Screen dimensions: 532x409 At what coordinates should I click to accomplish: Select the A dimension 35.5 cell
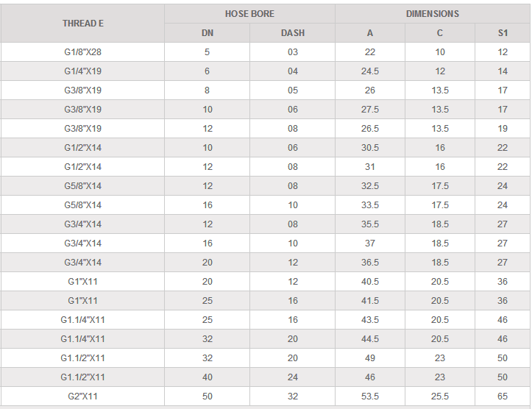(x=369, y=224)
